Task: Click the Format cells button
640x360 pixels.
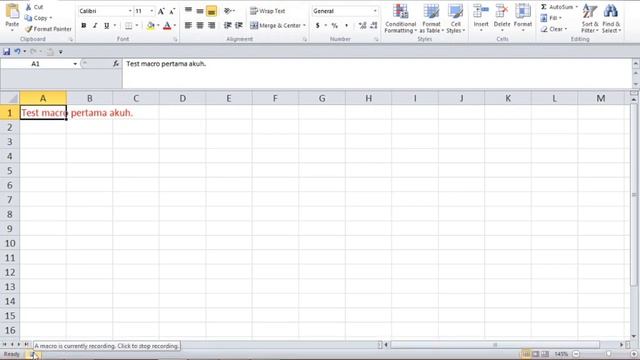Action: [x=522, y=17]
